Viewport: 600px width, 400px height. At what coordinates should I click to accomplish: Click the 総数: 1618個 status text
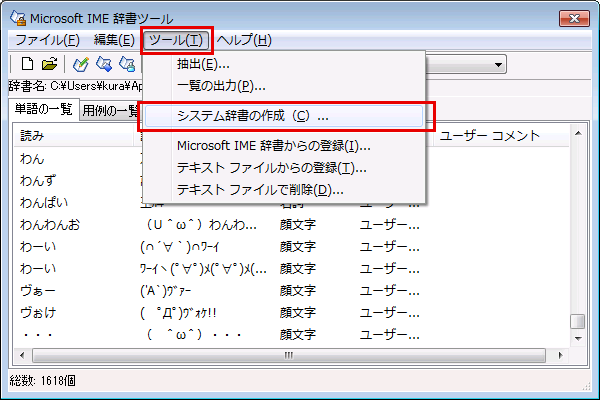tap(42, 380)
